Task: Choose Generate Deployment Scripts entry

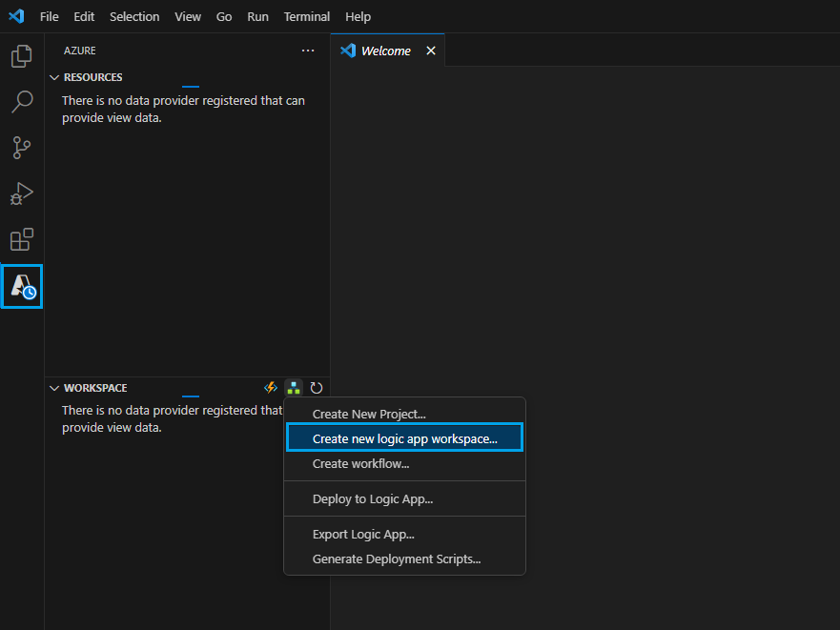Action: point(404,559)
